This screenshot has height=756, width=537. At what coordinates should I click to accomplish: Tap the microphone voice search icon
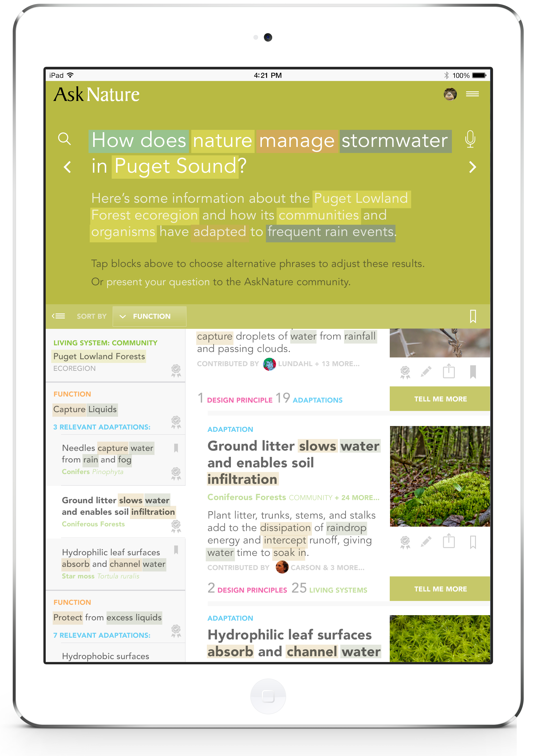pyautogui.click(x=470, y=139)
